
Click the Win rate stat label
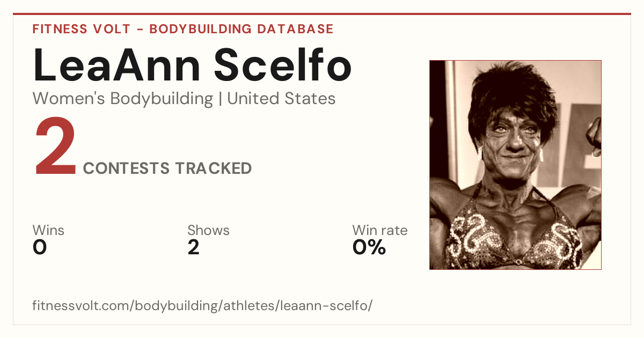click(380, 231)
